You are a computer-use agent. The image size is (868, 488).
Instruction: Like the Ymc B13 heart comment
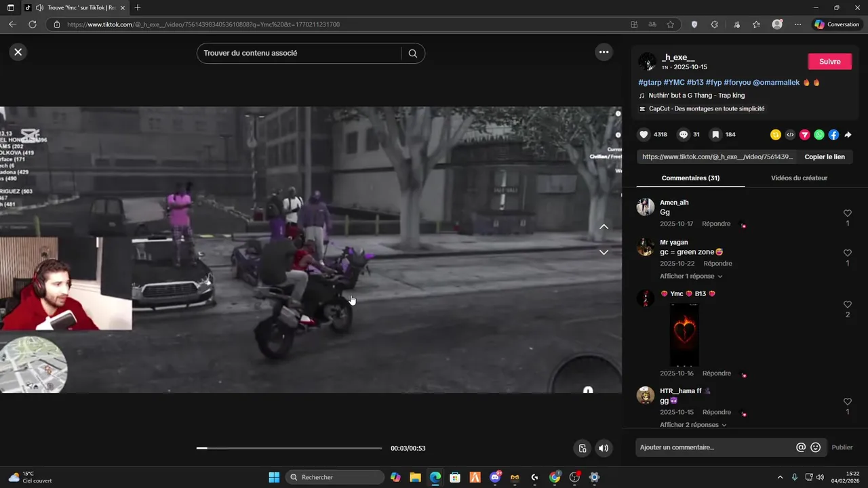pos(847,305)
